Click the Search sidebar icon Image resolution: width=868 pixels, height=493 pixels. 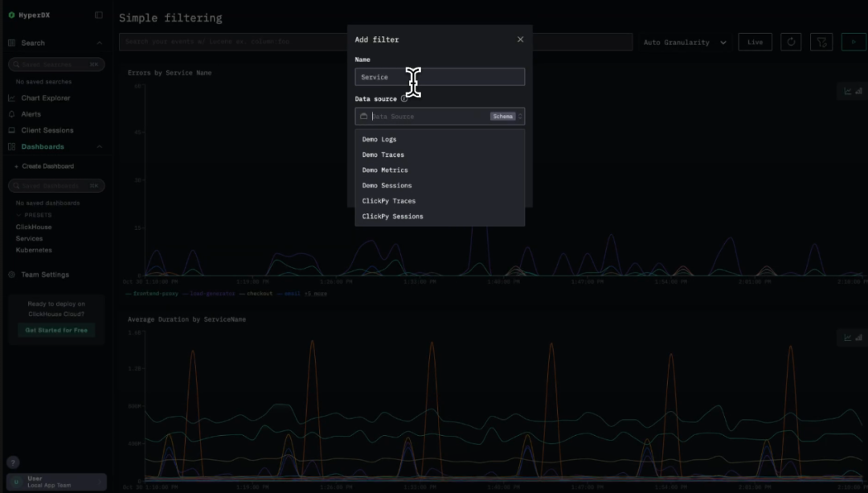11,43
